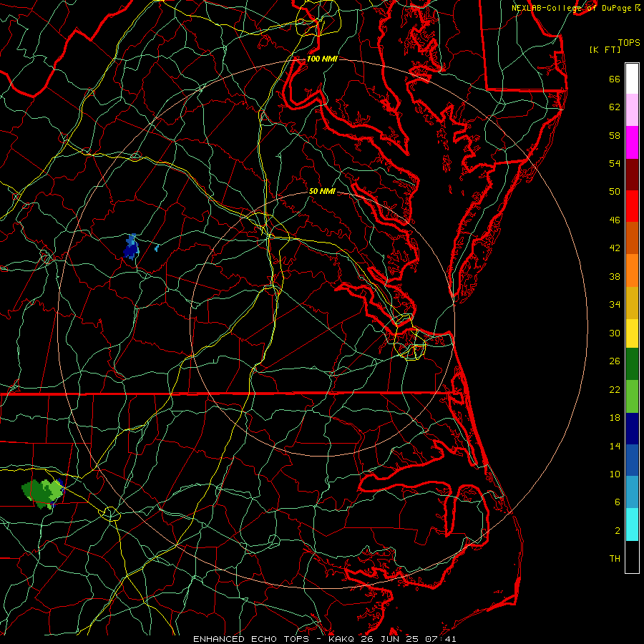Click the "42" legend value
644x644 pixels.
click(x=615, y=248)
